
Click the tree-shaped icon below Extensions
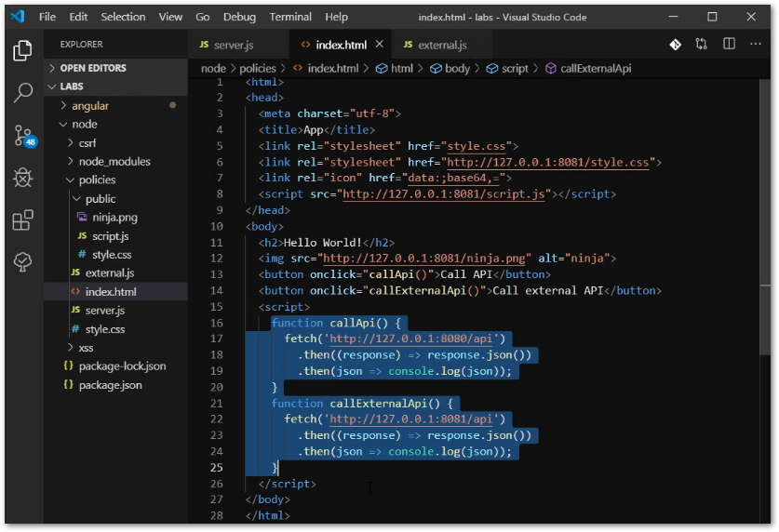(22, 262)
